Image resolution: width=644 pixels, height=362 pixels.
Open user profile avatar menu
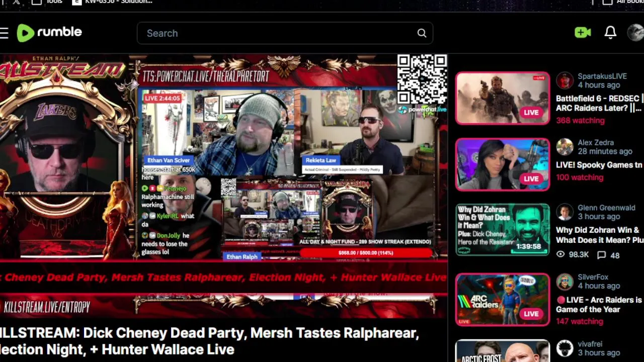(x=635, y=33)
